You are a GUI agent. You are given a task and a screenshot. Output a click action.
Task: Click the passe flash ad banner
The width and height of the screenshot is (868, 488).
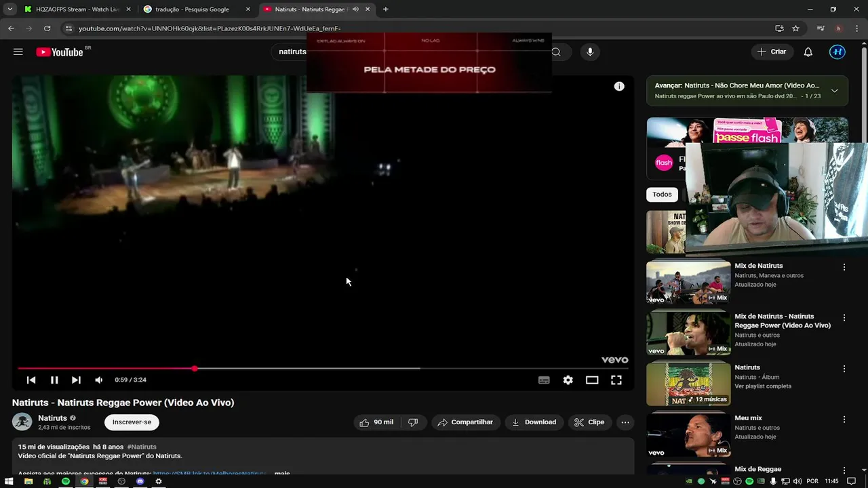[747, 130]
